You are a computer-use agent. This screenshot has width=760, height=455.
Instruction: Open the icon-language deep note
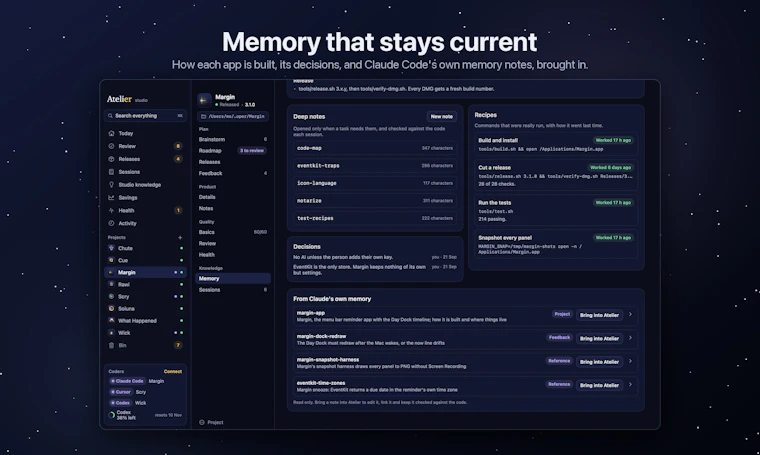point(375,183)
